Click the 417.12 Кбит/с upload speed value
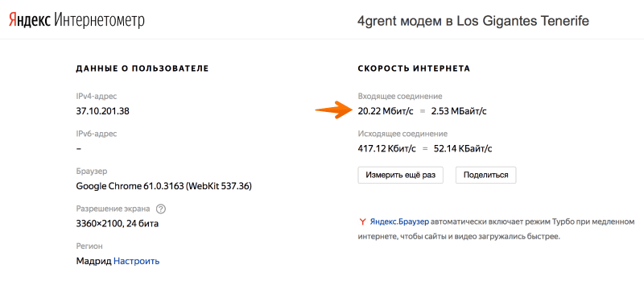 [386, 148]
